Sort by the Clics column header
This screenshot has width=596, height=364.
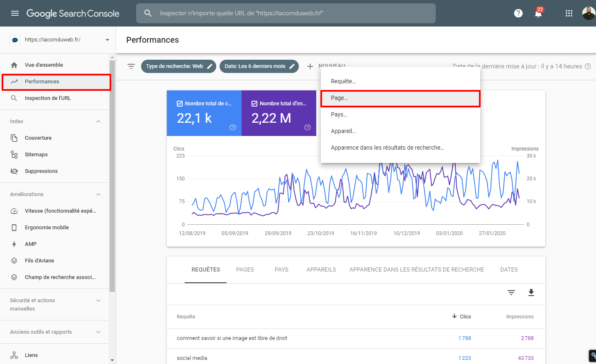(x=462, y=316)
